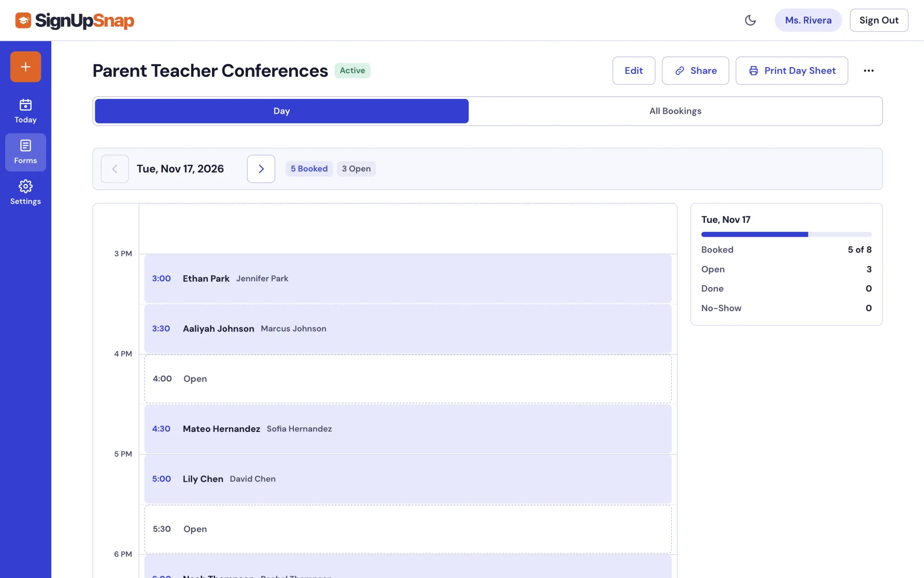Viewport: 924px width, 578px height.
Task: Click the 5 Booked badge
Action: pyautogui.click(x=309, y=169)
